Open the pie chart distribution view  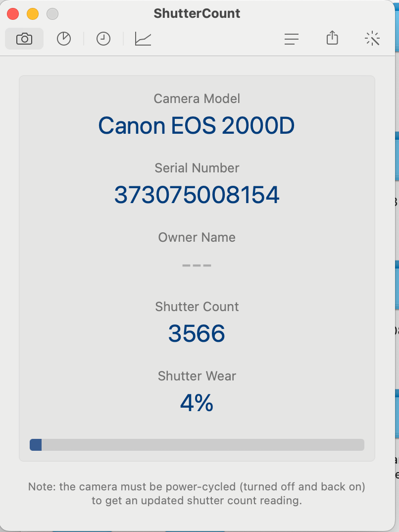coord(64,39)
